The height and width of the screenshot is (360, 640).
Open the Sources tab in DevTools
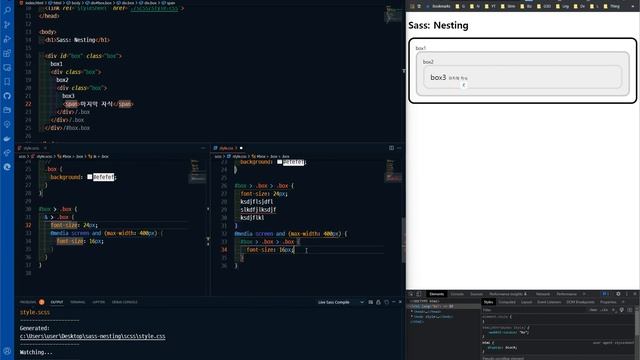click(x=476, y=294)
